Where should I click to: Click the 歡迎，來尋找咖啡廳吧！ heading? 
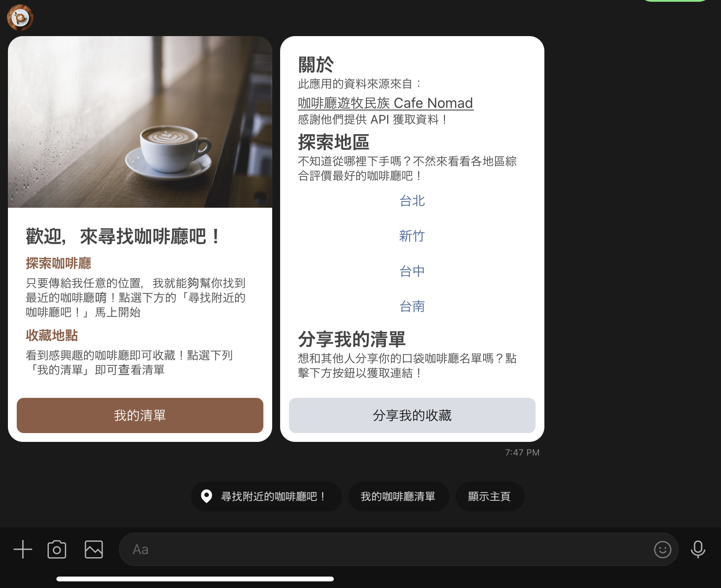(123, 237)
